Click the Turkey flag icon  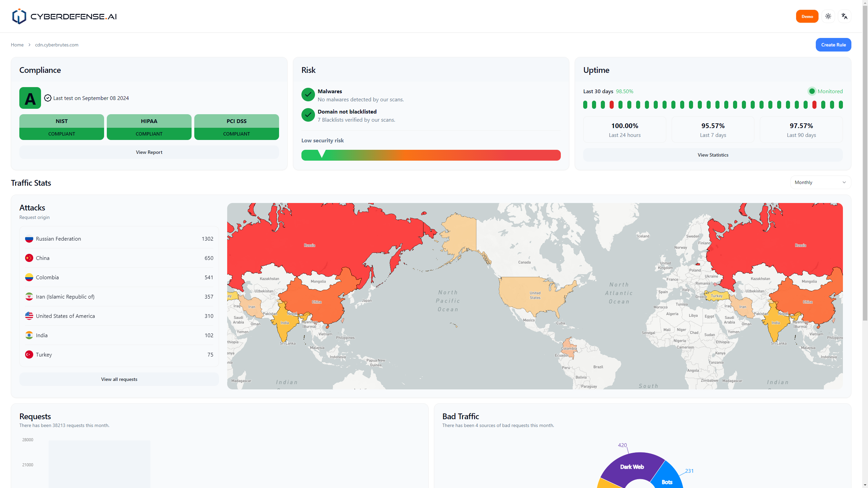click(x=29, y=355)
